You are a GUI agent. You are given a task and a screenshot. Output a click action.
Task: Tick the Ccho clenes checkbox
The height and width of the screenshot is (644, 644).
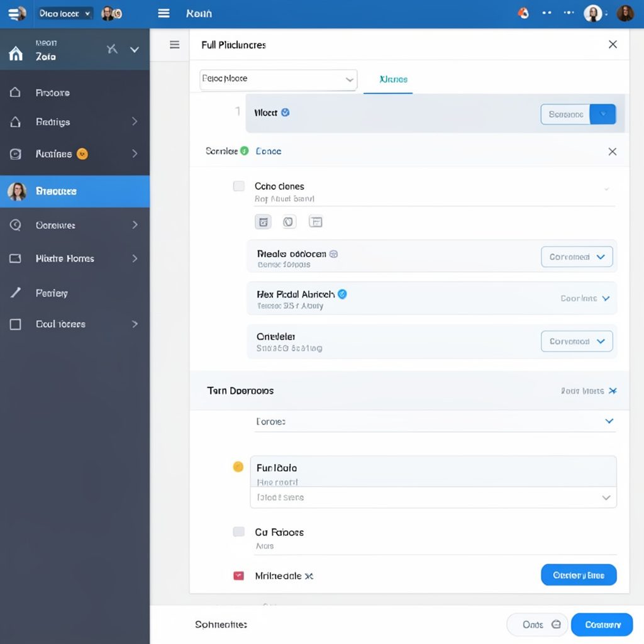pyautogui.click(x=238, y=186)
